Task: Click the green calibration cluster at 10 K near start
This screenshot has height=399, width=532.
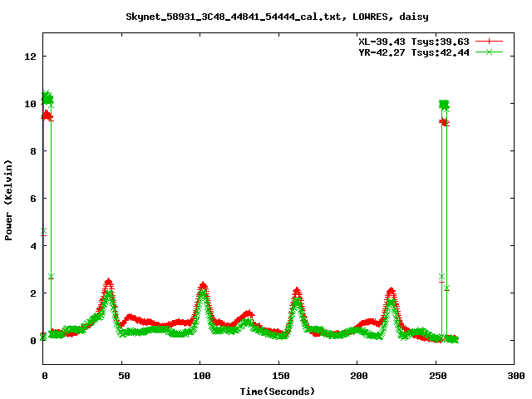Action: (x=47, y=98)
